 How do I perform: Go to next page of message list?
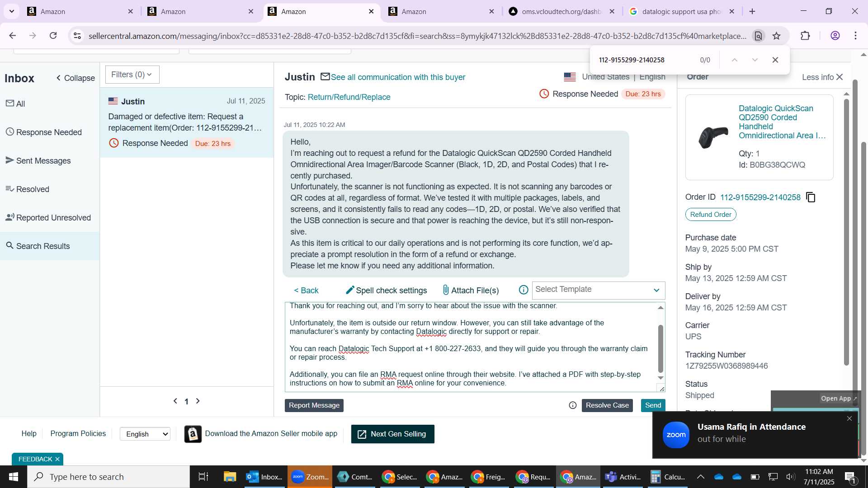click(x=198, y=401)
